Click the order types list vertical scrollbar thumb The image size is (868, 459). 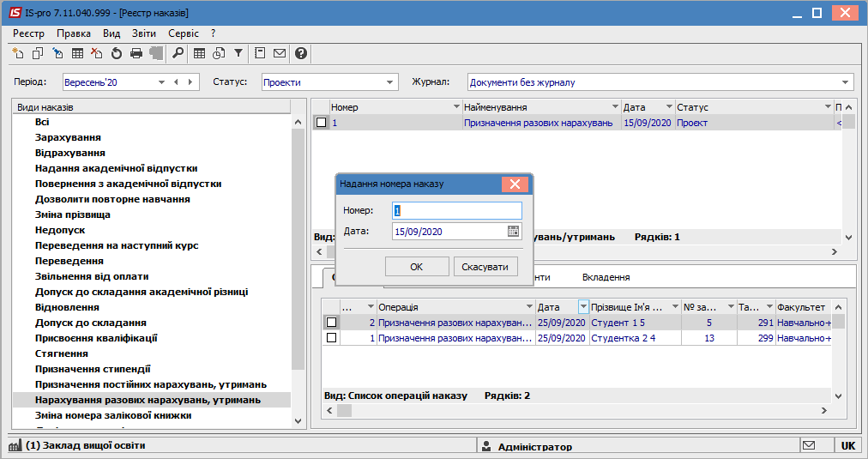298,249
